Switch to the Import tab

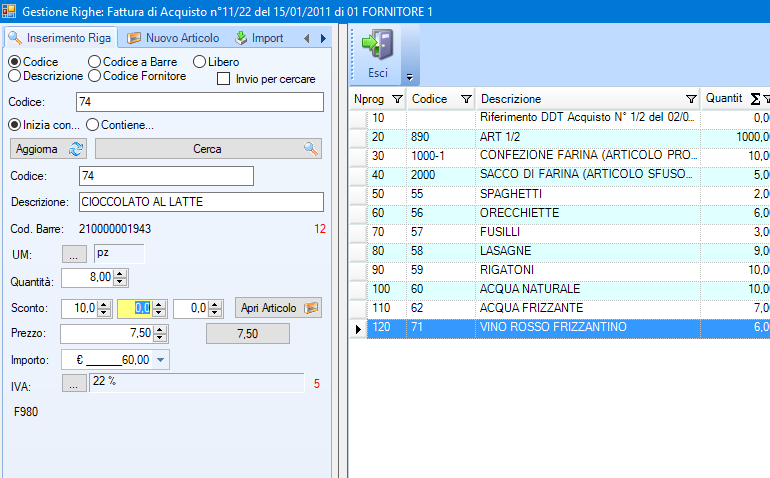[x=260, y=38]
